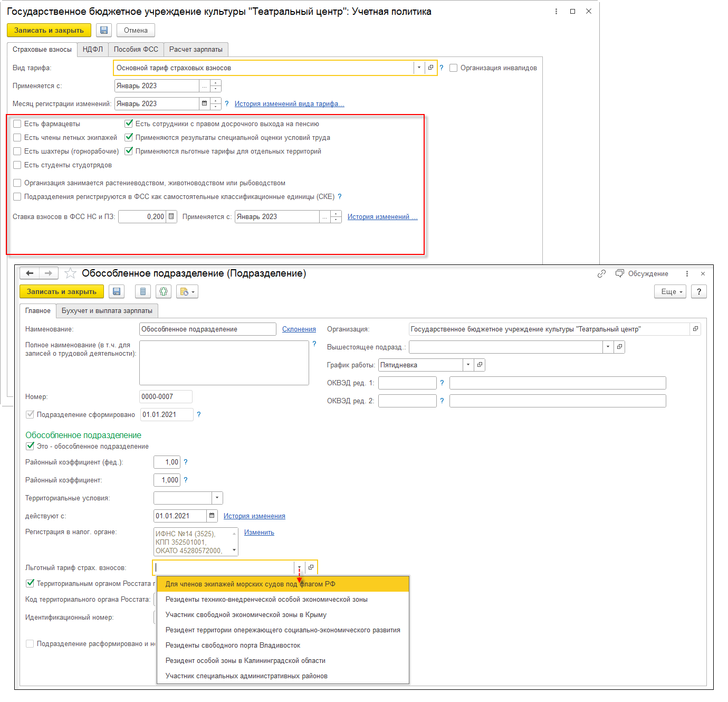Check Есть шахтеры (горнорабочие)
Image resolution: width=728 pixels, height=702 pixels.
pyautogui.click(x=17, y=151)
